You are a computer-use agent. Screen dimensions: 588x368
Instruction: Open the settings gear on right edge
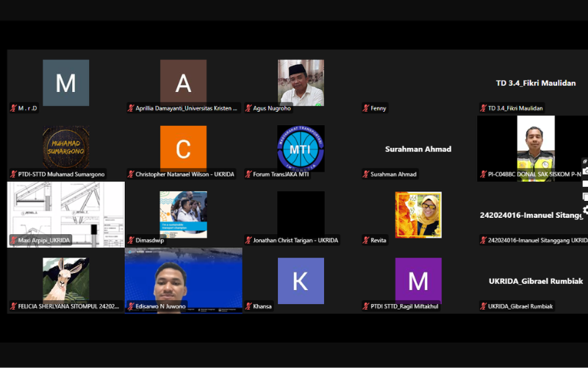click(x=585, y=210)
